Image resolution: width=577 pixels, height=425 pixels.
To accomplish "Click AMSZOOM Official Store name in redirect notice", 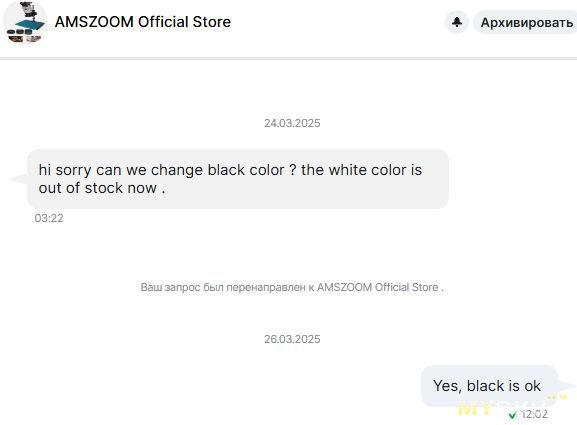I will pos(378,287).
